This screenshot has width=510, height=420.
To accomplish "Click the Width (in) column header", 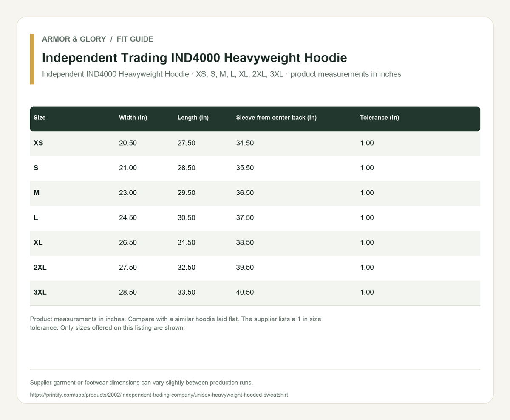I will pos(133,118).
